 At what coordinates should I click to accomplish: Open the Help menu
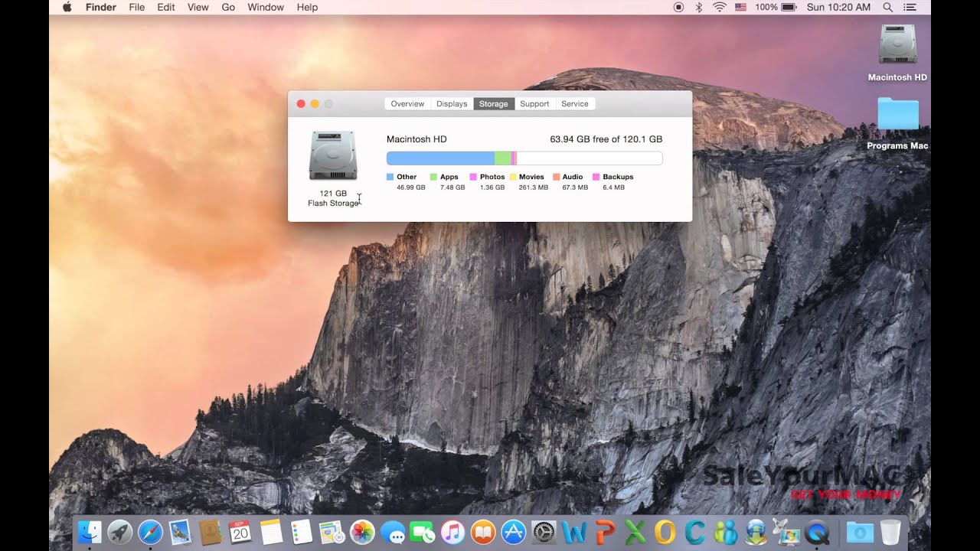pos(307,7)
